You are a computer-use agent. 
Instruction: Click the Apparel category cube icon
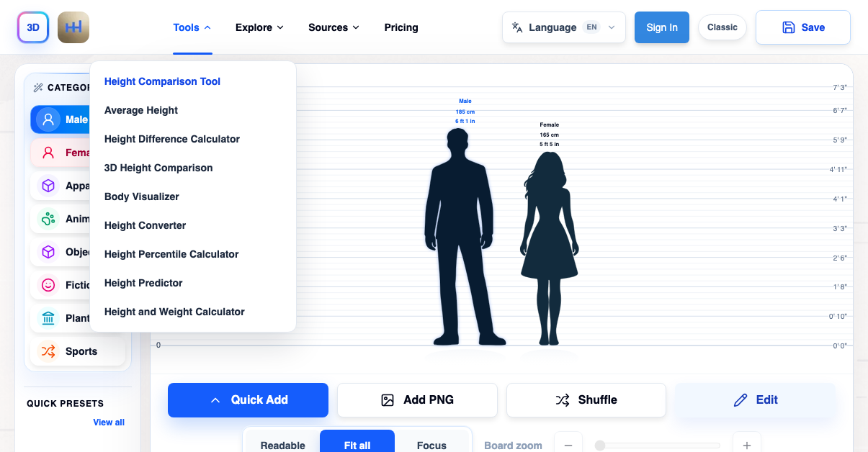(x=48, y=186)
